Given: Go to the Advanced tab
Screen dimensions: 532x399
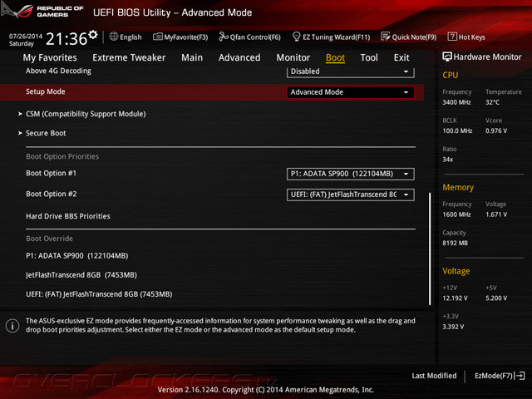Looking at the screenshot, I should point(239,57).
